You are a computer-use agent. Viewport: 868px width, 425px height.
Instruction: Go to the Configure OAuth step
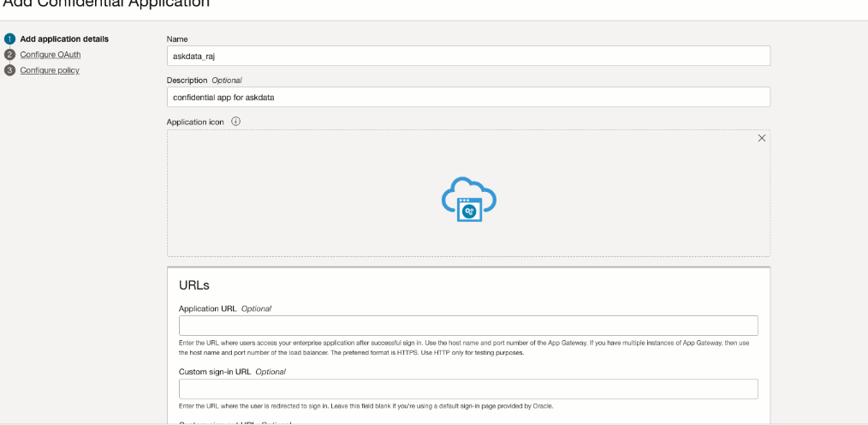(51, 54)
